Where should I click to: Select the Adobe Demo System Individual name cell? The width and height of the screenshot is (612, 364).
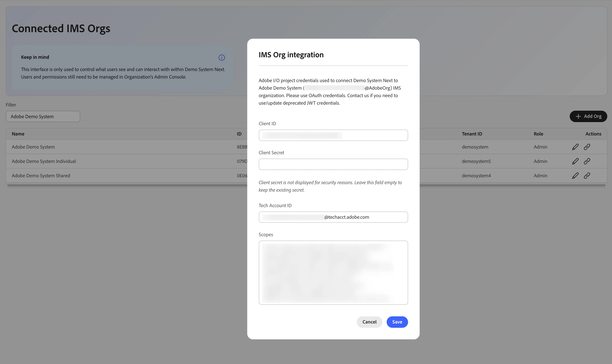[44, 161]
